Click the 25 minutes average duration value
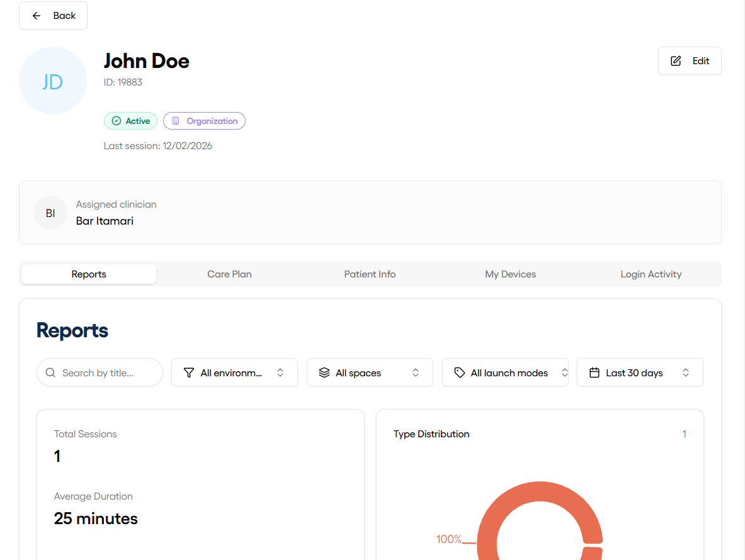The image size is (745, 560). (96, 518)
